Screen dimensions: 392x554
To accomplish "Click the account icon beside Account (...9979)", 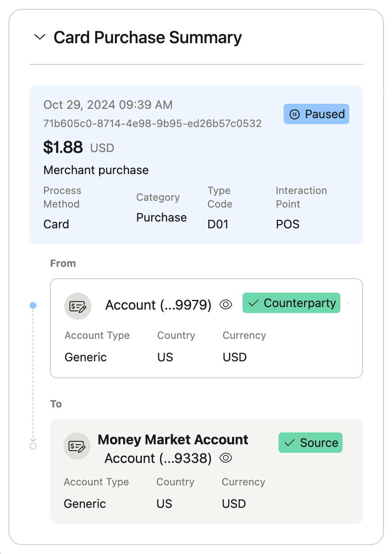I will point(78,306).
